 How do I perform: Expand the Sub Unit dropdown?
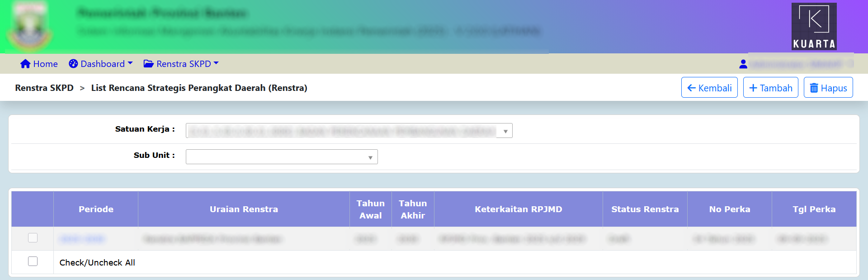coord(281,157)
